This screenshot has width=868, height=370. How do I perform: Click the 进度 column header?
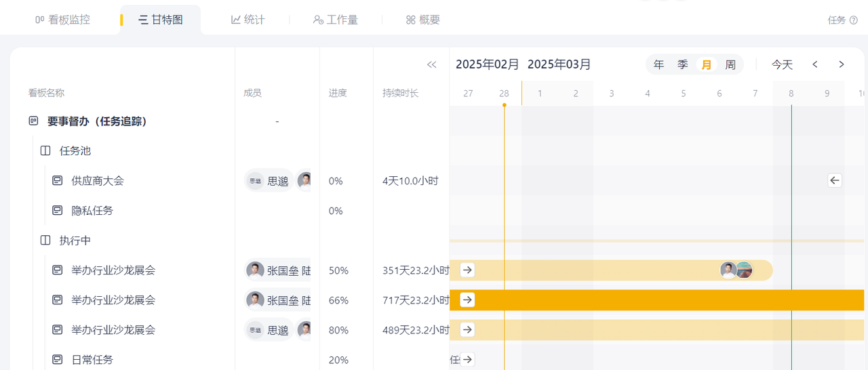coord(338,93)
